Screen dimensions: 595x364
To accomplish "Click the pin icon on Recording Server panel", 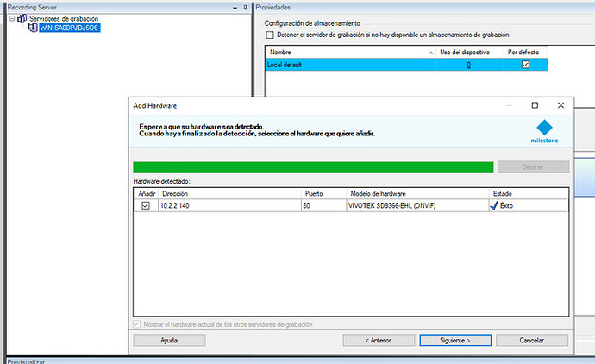I will [x=245, y=6].
